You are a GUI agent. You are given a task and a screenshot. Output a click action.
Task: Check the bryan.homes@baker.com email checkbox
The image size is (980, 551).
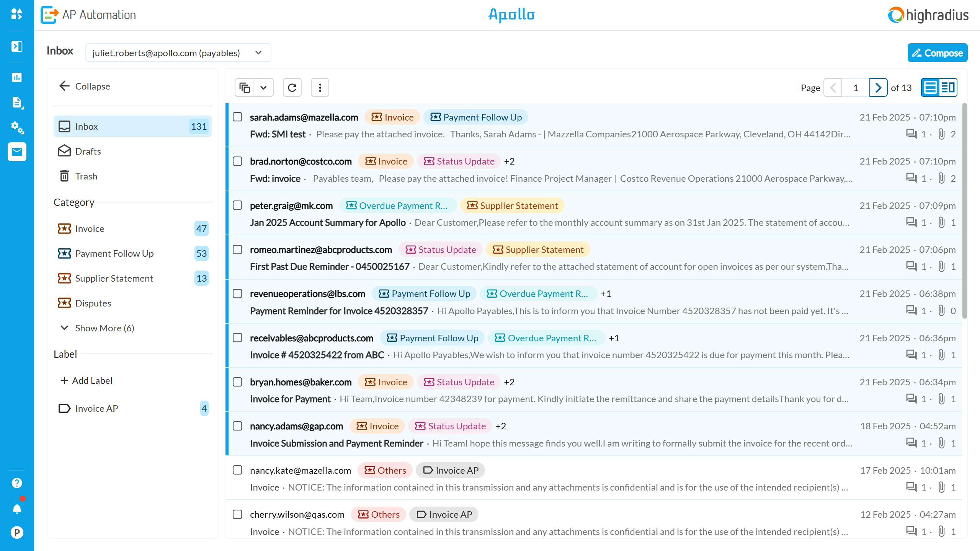(237, 382)
